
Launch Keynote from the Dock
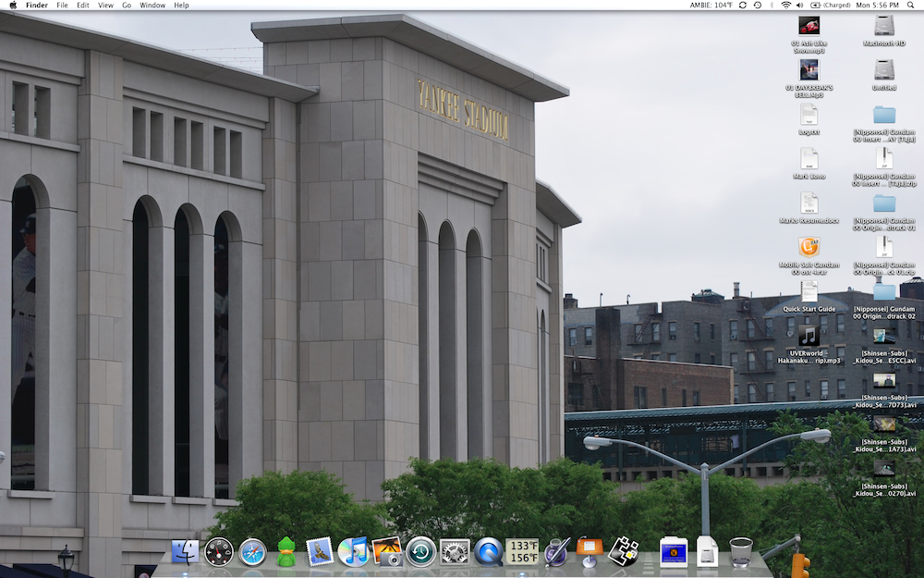(x=590, y=552)
